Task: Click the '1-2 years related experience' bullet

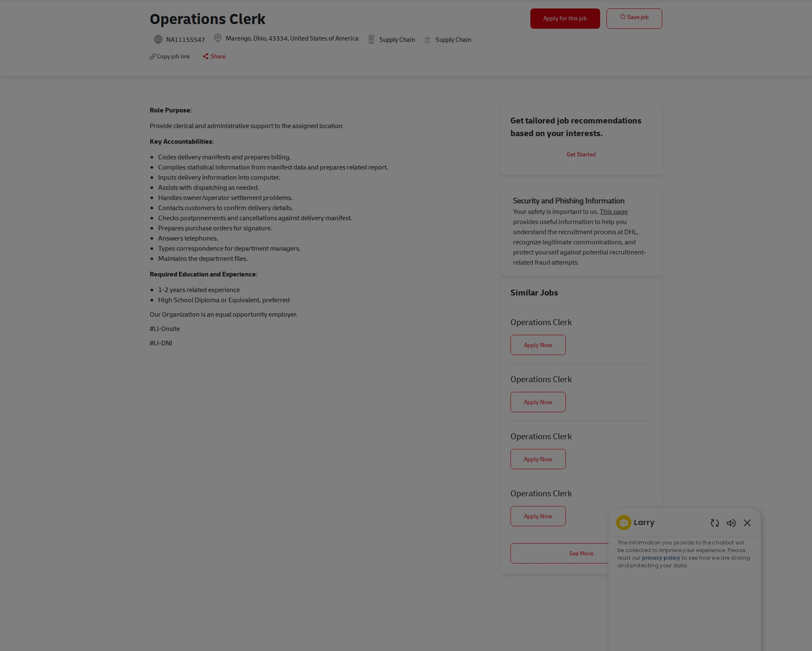Action: click(x=199, y=290)
